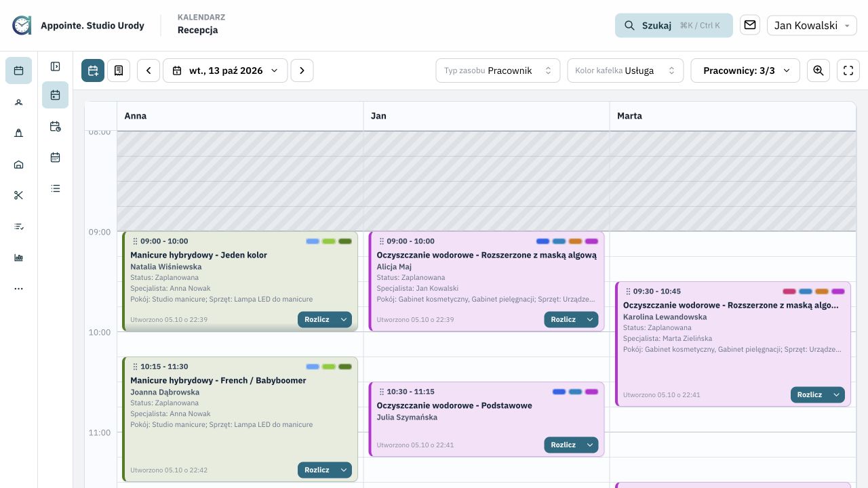The image size is (868, 488).
Task: Select the list view icon
Action: pyautogui.click(x=56, y=188)
